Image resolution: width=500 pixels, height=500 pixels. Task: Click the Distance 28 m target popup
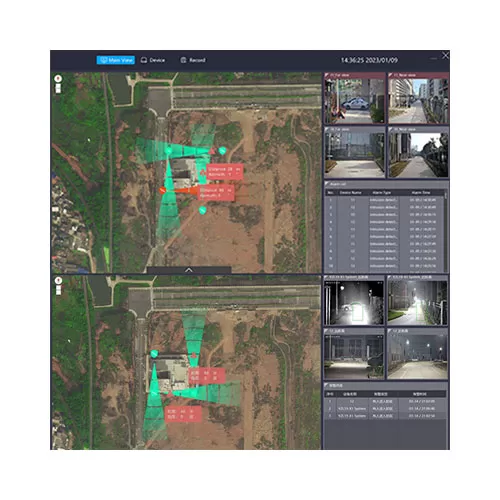(225, 172)
